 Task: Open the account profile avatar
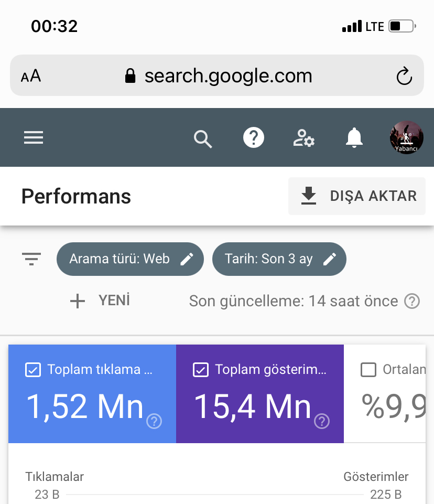pos(406,137)
